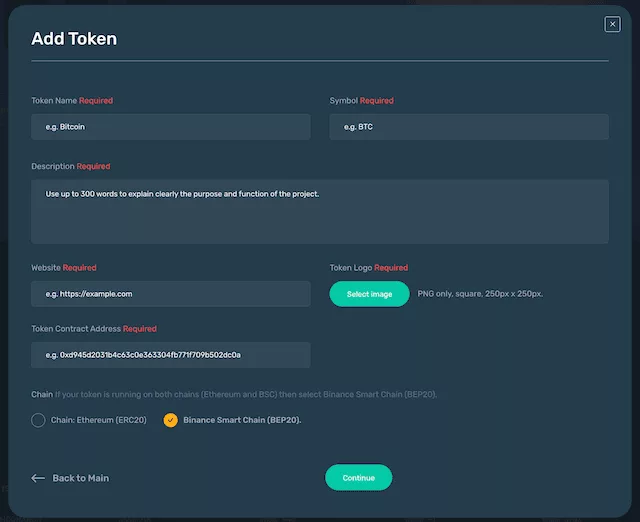Select the Ethereum (ERC20) radio button
Image resolution: width=640 pixels, height=522 pixels.
pos(38,420)
